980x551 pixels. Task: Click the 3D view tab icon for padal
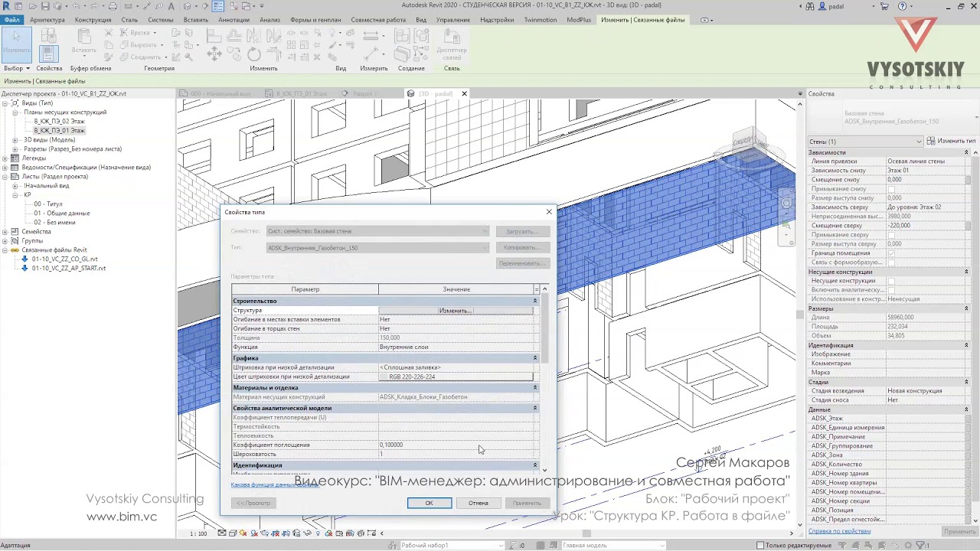(x=410, y=93)
